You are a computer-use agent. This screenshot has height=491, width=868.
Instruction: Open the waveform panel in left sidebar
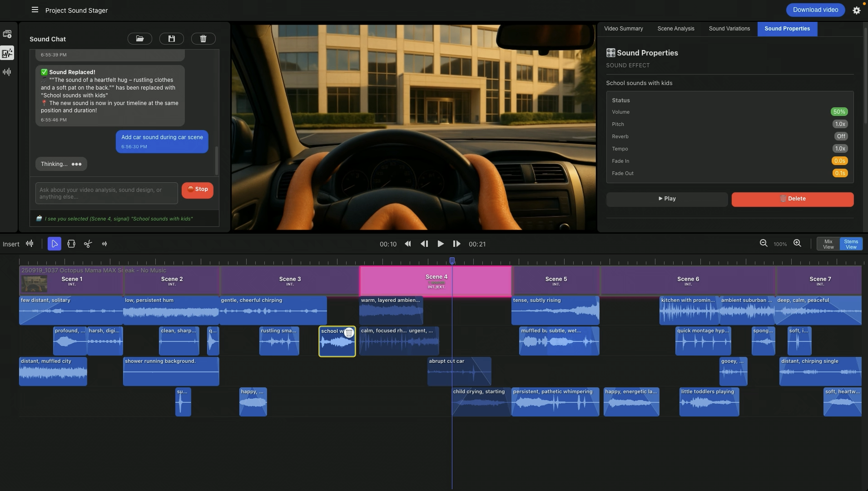tap(7, 72)
